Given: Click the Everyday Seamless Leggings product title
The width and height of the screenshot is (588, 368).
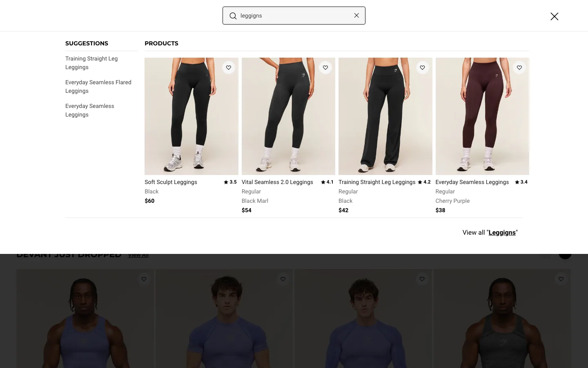Looking at the screenshot, I should (x=472, y=182).
